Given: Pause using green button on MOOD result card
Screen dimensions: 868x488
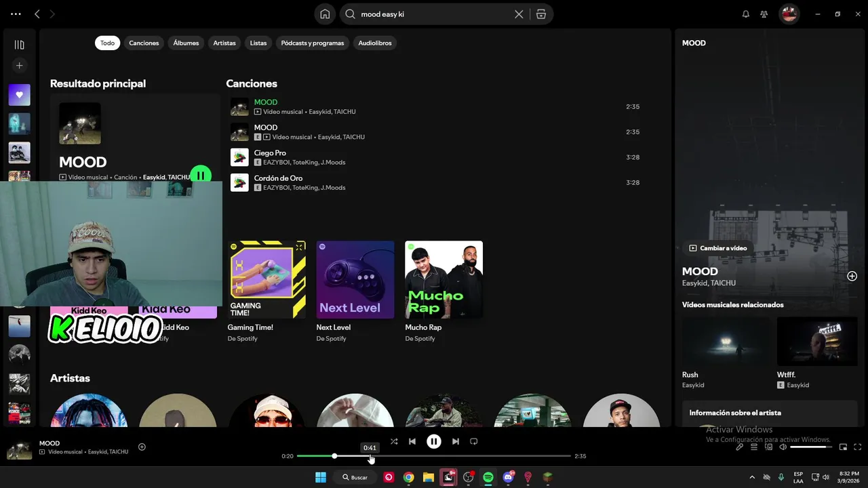Looking at the screenshot, I should pos(200,176).
